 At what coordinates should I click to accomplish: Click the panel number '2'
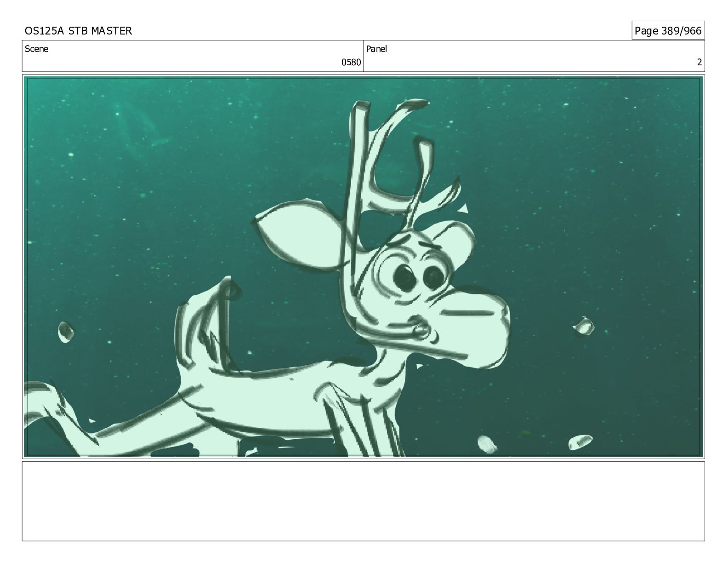(700, 63)
